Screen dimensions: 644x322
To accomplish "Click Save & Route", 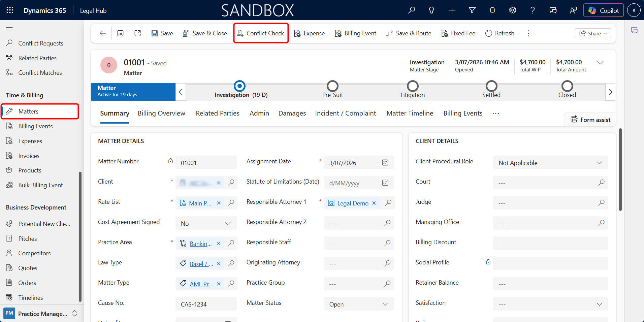I will 409,33.
